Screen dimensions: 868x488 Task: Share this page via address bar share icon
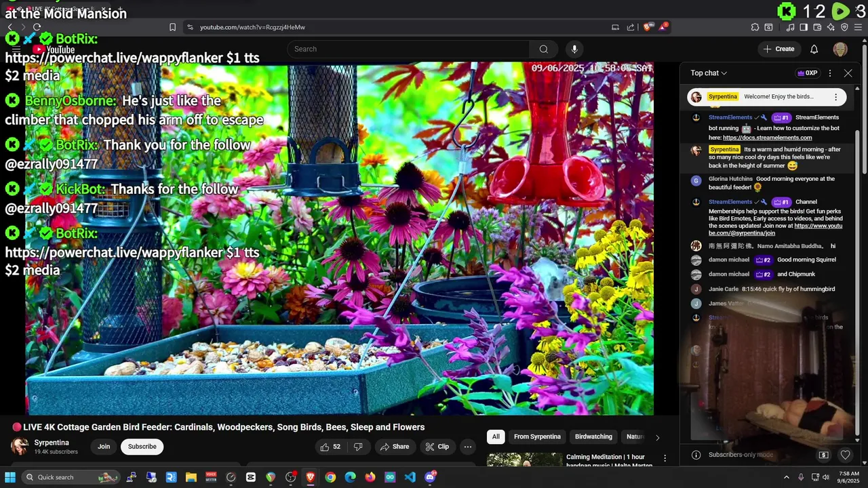[x=631, y=27]
